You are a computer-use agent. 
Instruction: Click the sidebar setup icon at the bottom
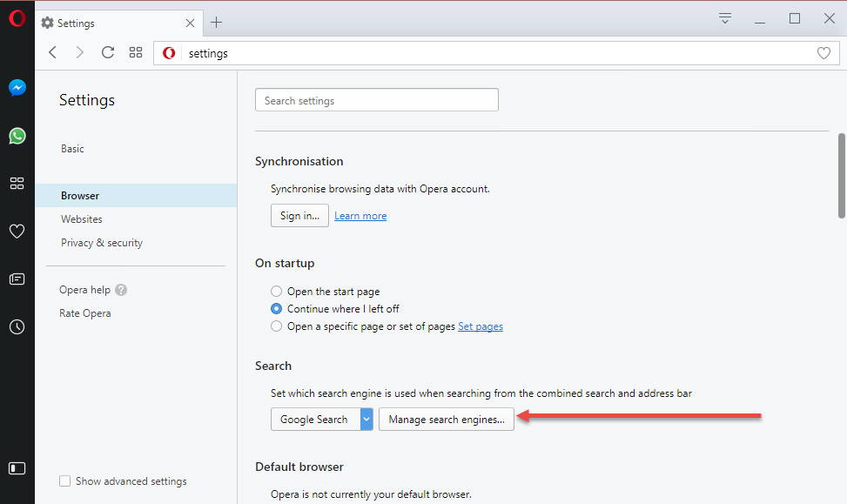(x=17, y=467)
